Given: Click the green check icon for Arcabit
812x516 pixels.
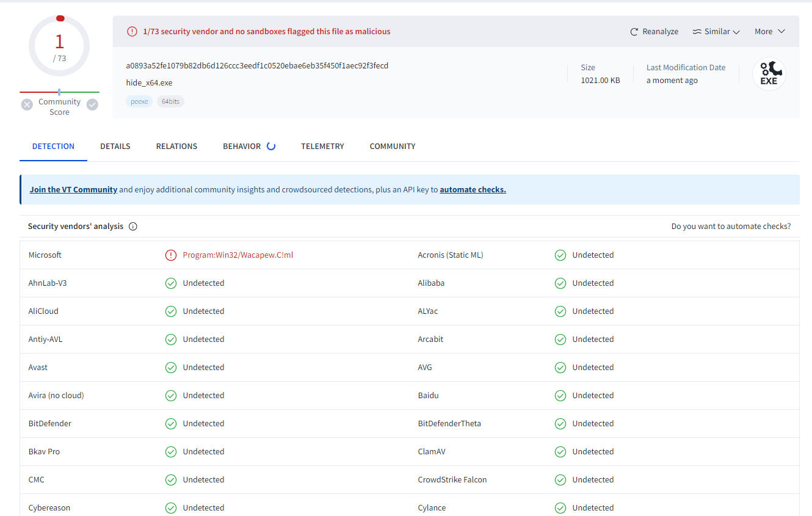Looking at the screenshot, I should point(560,340).
